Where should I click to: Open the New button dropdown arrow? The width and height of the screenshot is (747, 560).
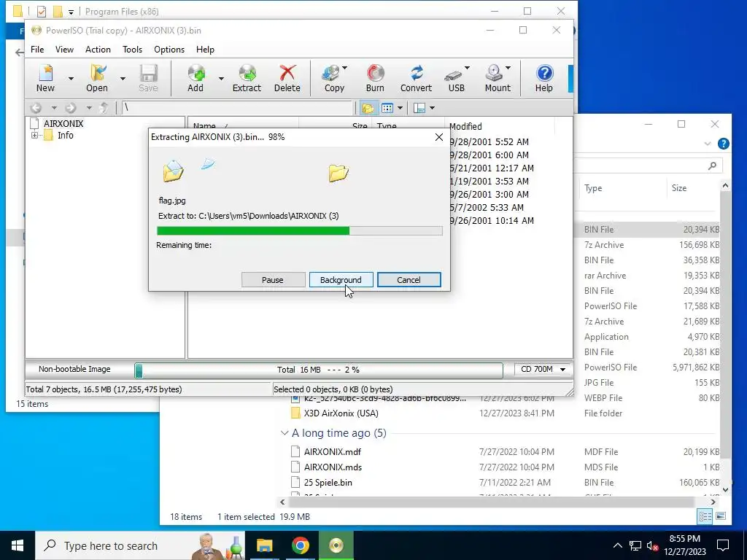click(x=71, y=79)
